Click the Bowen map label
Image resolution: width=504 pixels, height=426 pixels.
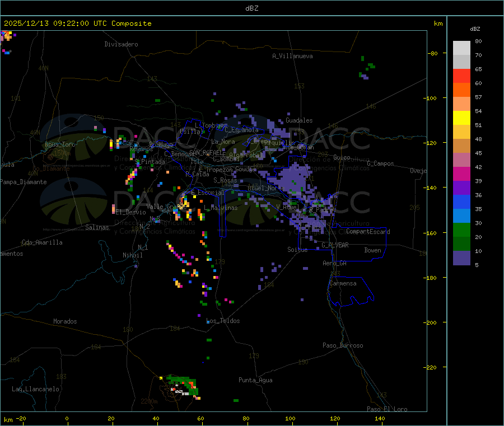(373, 250)
